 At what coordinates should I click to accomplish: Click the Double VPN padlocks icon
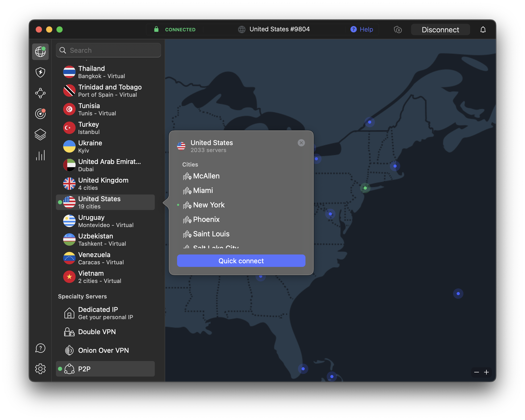click(69, 332)
